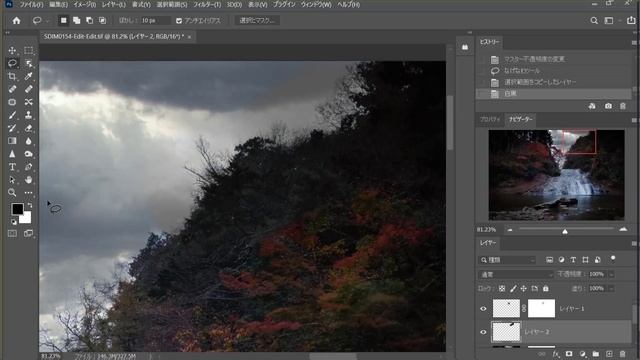
Task: Create new snapshot camera icon in History
Action: pos(608,106)
